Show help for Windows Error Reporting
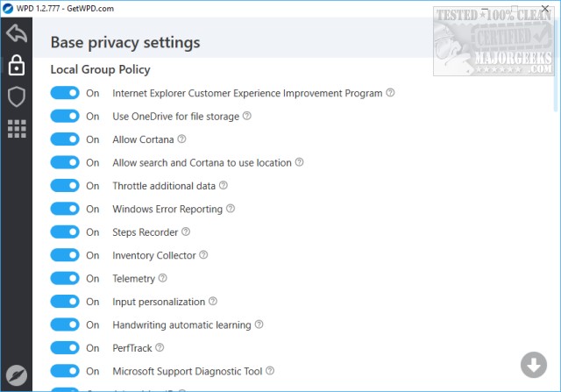561x392 pixels. [231, 209]
